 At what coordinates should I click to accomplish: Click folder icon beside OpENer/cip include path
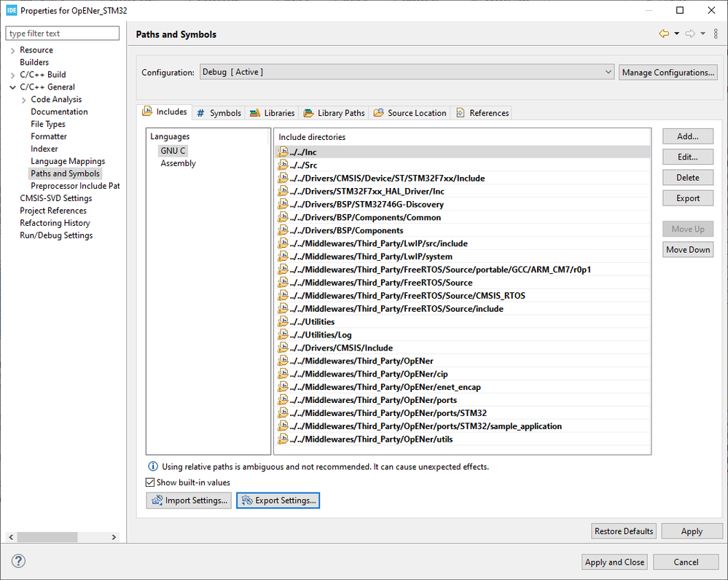pos(283,374)
